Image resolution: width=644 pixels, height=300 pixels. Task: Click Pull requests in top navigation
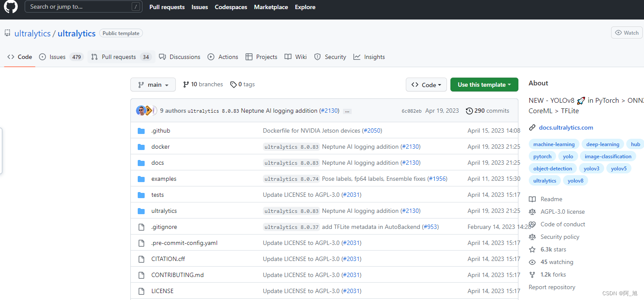point(167,7)
